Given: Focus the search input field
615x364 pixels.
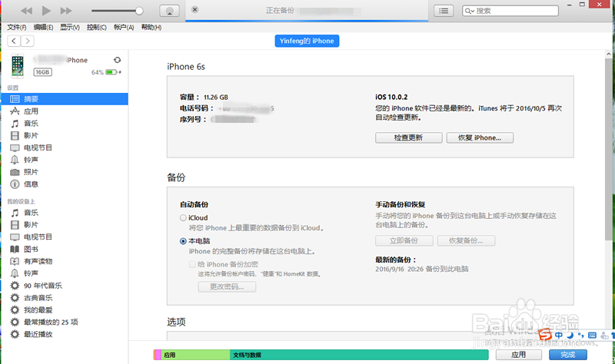Looking at the screenshot, I should 510,11.
